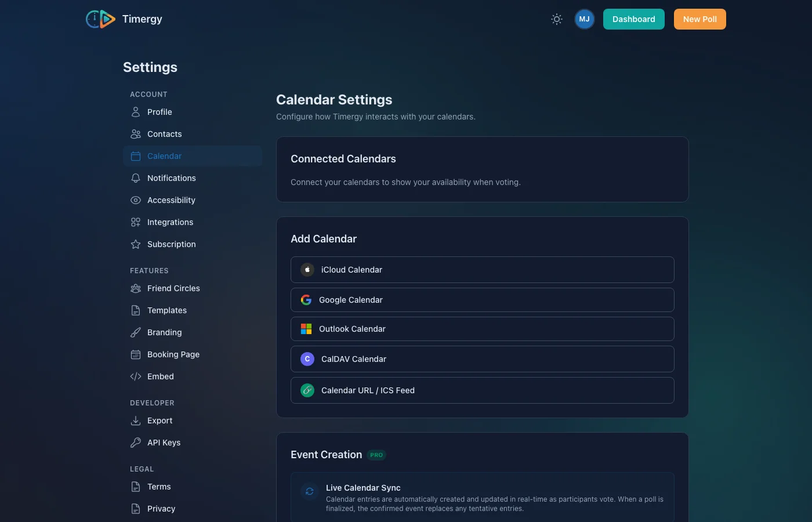Click the Privacy document icon

point(136,509)
